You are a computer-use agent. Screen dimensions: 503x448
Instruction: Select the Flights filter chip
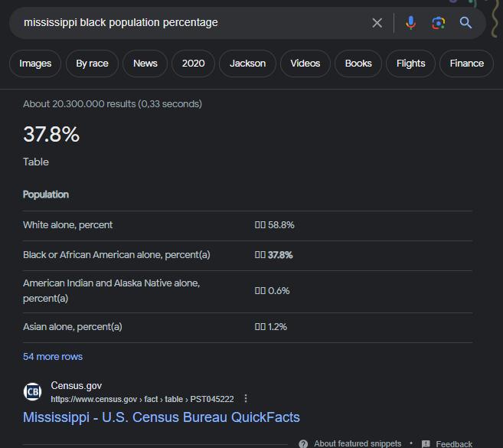pos(410,64)
